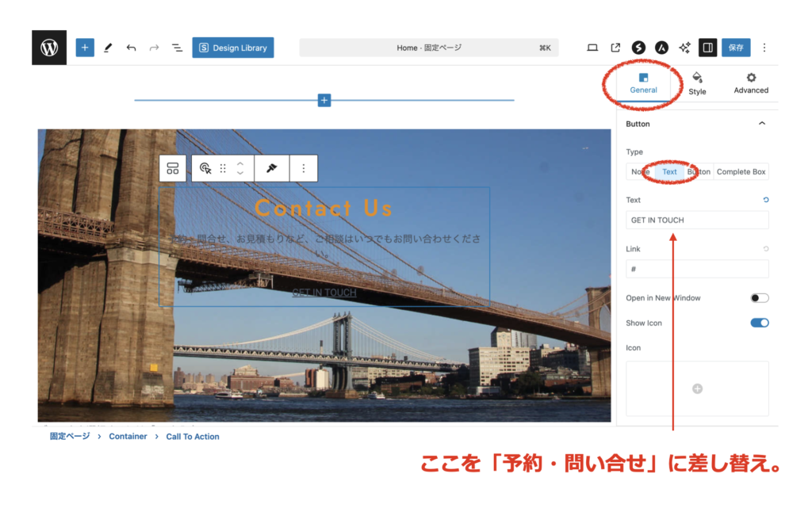Click the Container breadcrumb link

128,437
